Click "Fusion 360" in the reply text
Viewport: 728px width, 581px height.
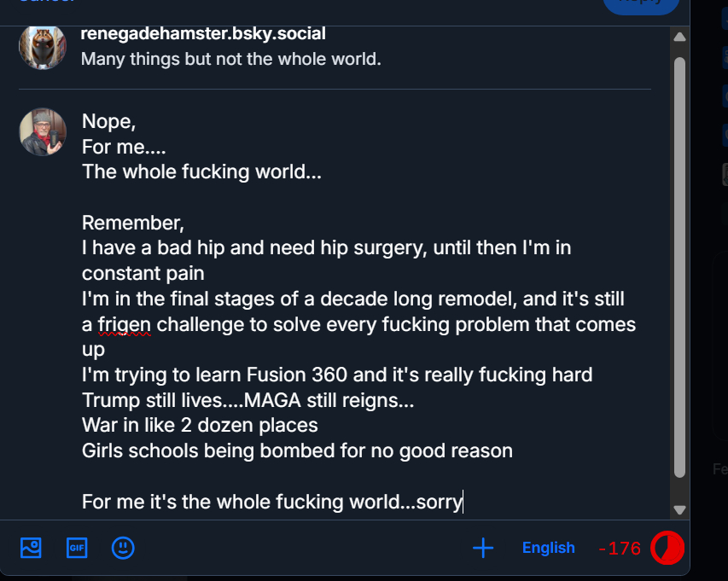(294, 375)
